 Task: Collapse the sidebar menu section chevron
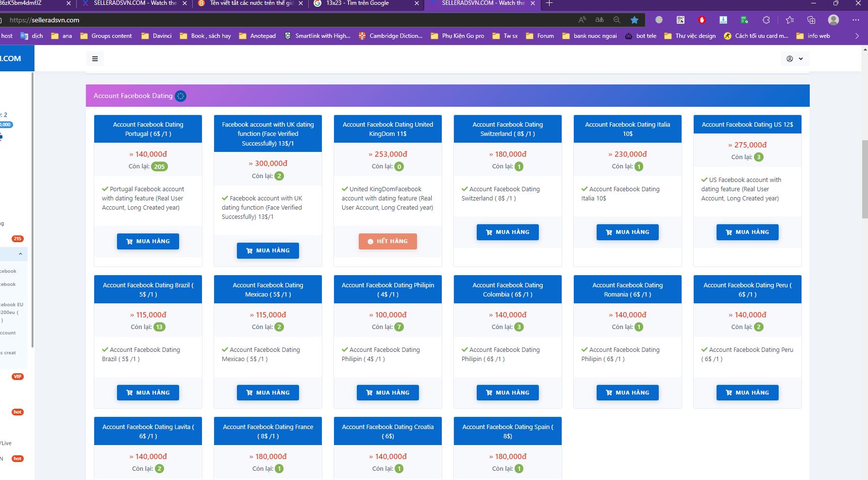pyautogui.click(x=20, y=254)
